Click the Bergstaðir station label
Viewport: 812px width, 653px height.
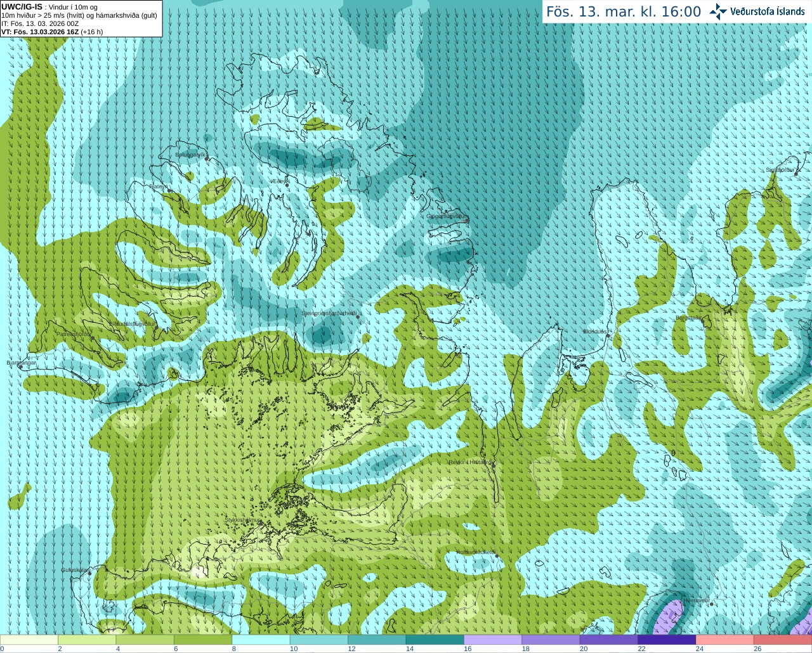point(688,318)
